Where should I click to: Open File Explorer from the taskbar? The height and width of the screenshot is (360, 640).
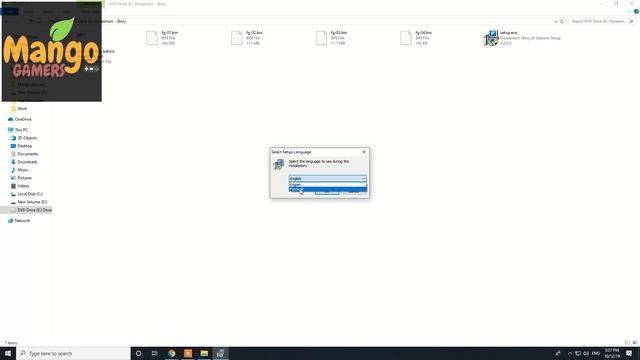coord(204,353)
